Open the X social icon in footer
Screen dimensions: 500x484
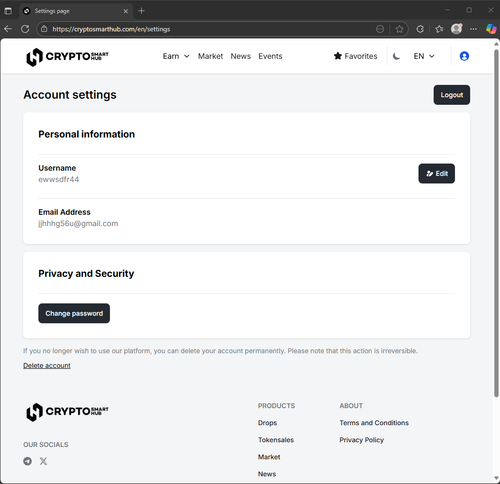(x=43, y=461)
